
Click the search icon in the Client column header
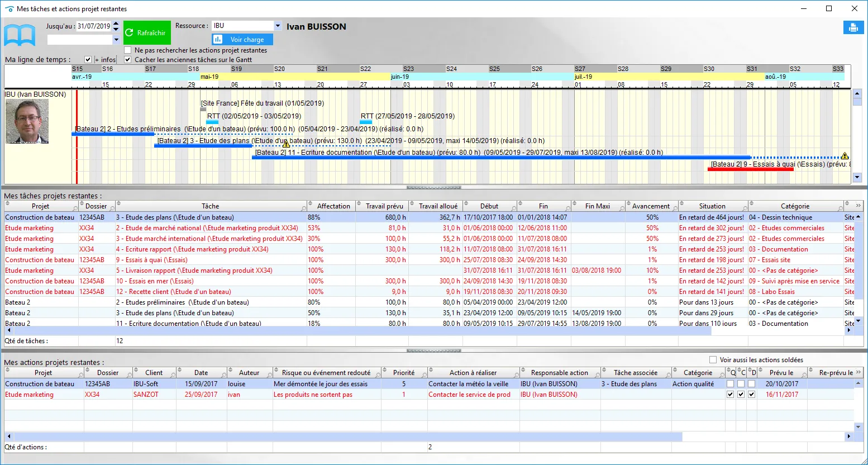pyautogui.click(x=174, y=374)
